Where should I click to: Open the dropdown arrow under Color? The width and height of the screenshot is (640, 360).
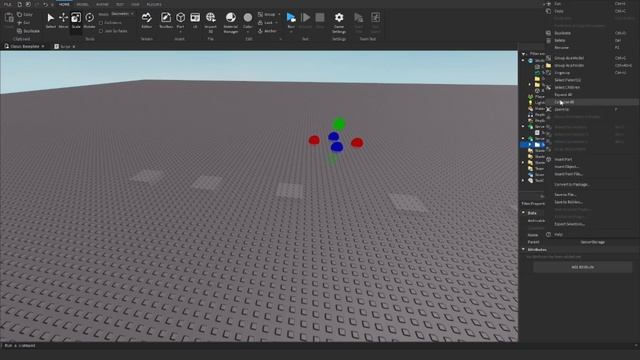[x=248, y=31]
